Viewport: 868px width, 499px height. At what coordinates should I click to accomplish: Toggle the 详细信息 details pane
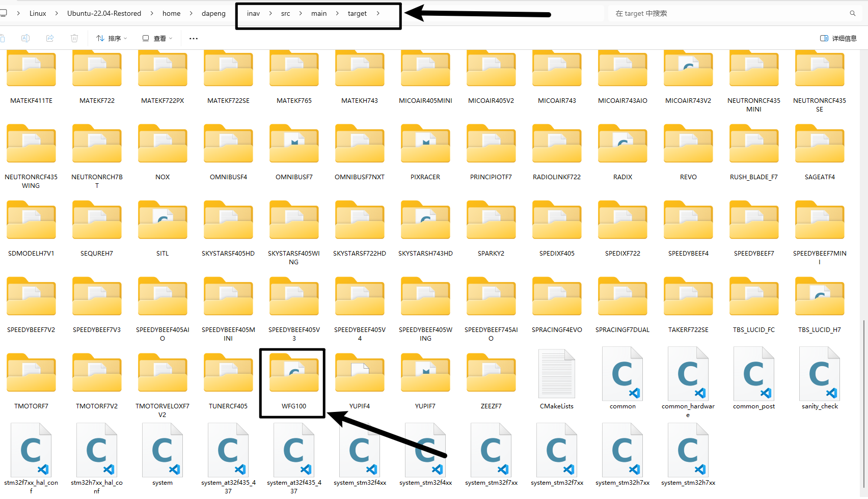pyautogui.click(x=838, y=38)
